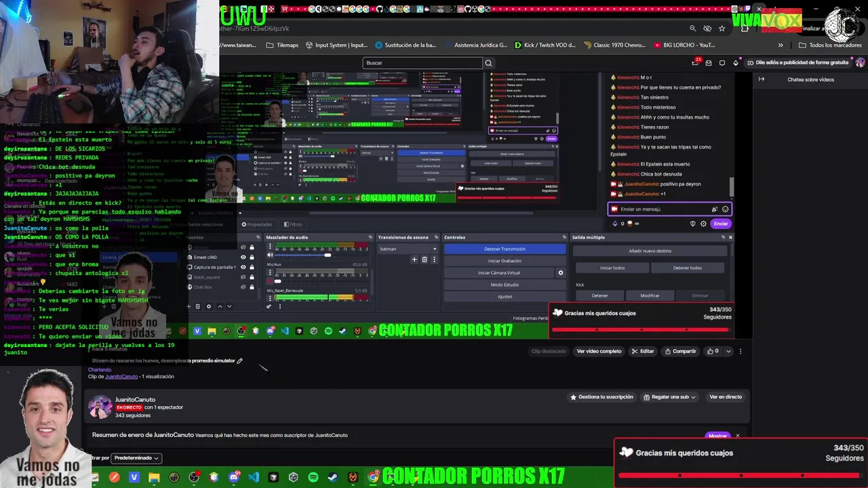The image size is (868, 488).
Task: Open source properties gear in Fuentes toolbar
Action: point(209,306)
